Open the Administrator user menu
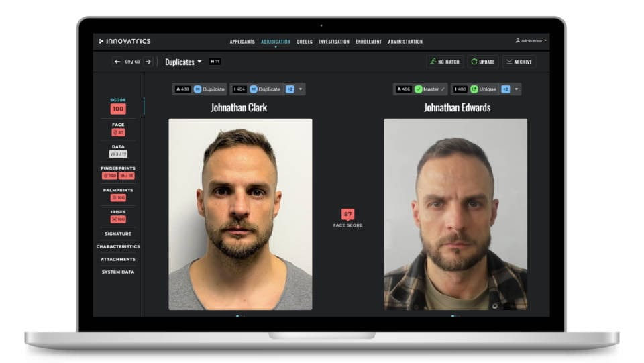Image resolution: width=644 pixels, height=363 pixels. [531, 41]
